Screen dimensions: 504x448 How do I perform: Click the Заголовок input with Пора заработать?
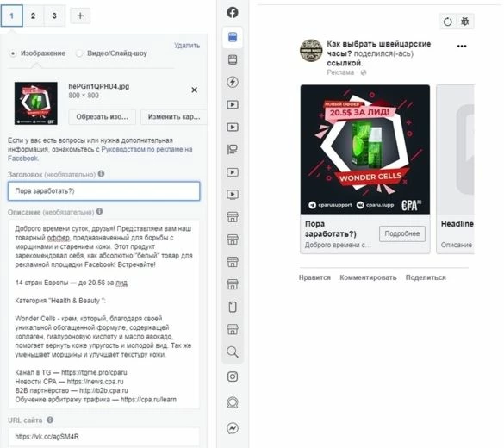click(x=104, y=191)
